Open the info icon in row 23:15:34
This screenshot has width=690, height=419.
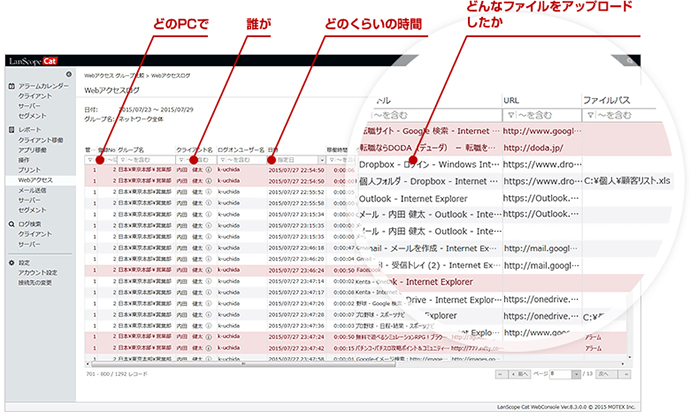click(209, 214)
